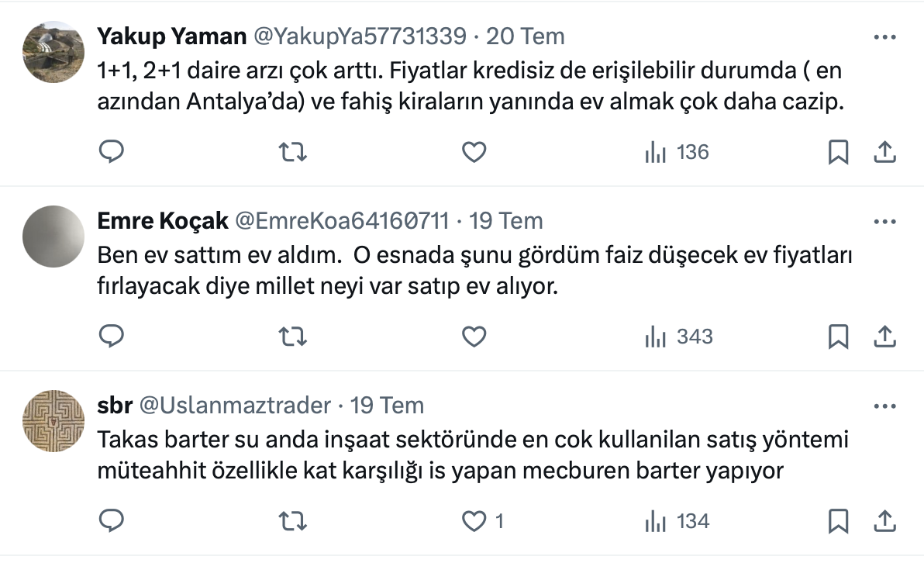Share Yakup Yaman's tweet

(x=884, y=153)
